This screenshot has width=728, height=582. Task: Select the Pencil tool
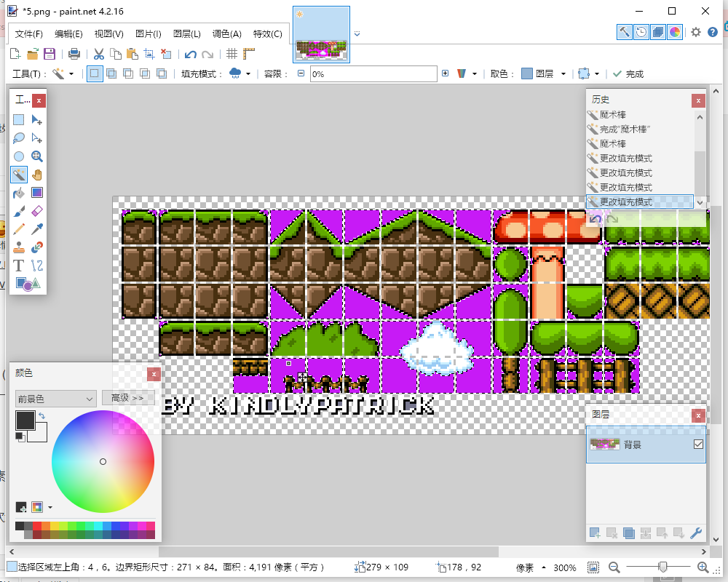click(x=19, y=229)
